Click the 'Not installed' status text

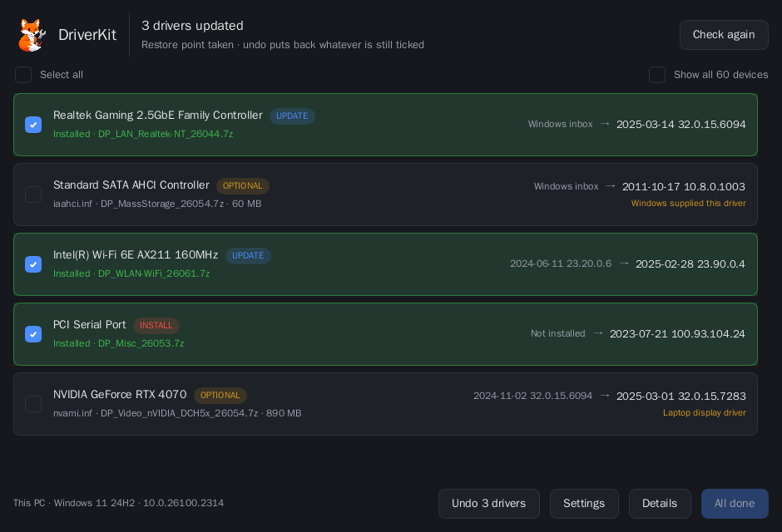[557, 333]
